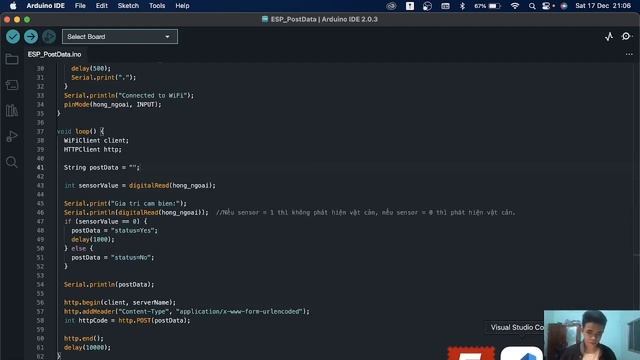Click the 'status=No' assignment line

(113, 258)
